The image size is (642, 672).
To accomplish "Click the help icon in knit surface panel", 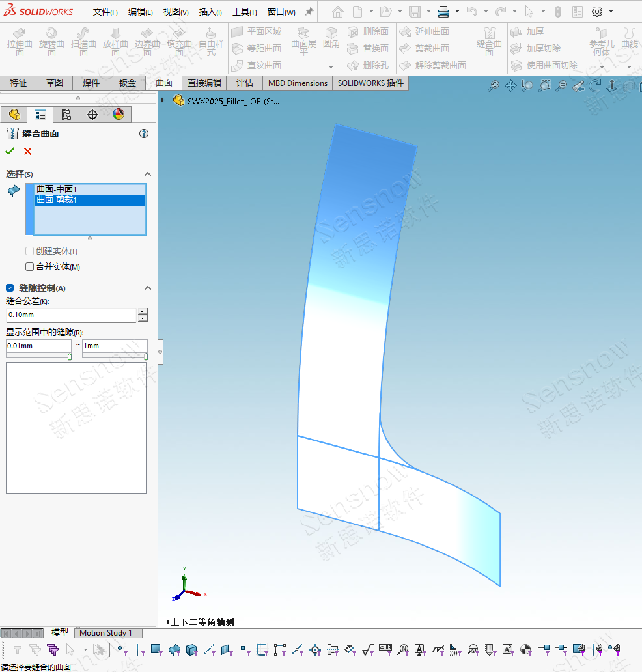I will click(144, 133).
